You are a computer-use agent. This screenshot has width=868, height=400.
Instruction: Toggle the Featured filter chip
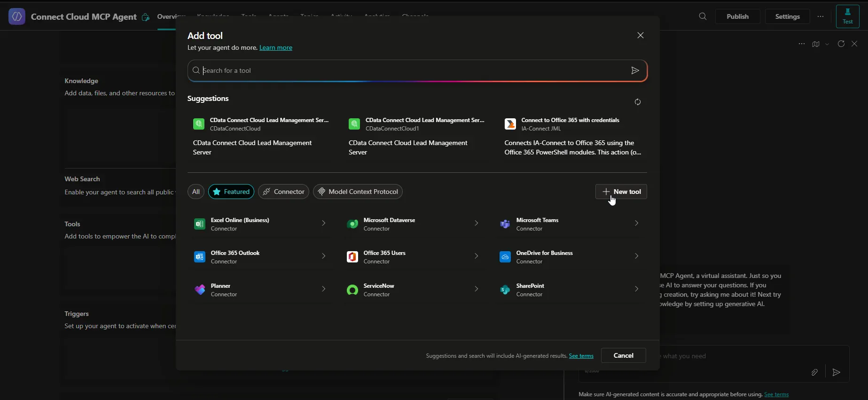click(x=231, y=192)
